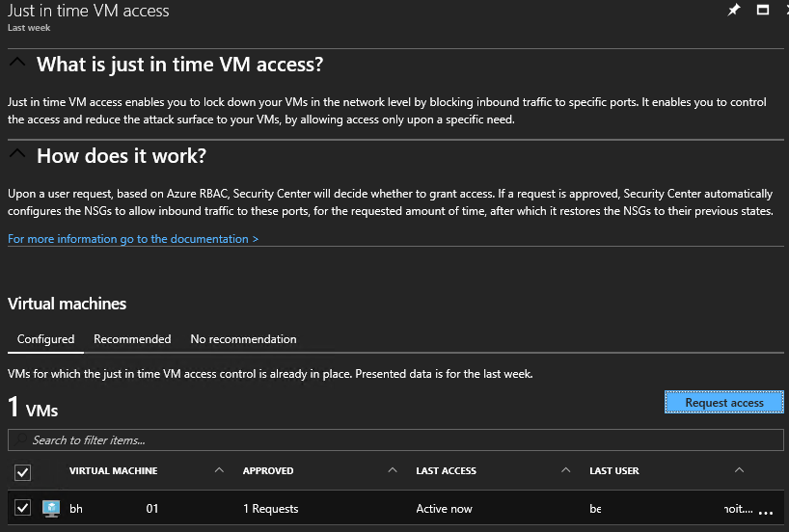The width and height of the screenshot is (789, 532).
Task: Click the Request access button
Action: click(x=723, y=403)
